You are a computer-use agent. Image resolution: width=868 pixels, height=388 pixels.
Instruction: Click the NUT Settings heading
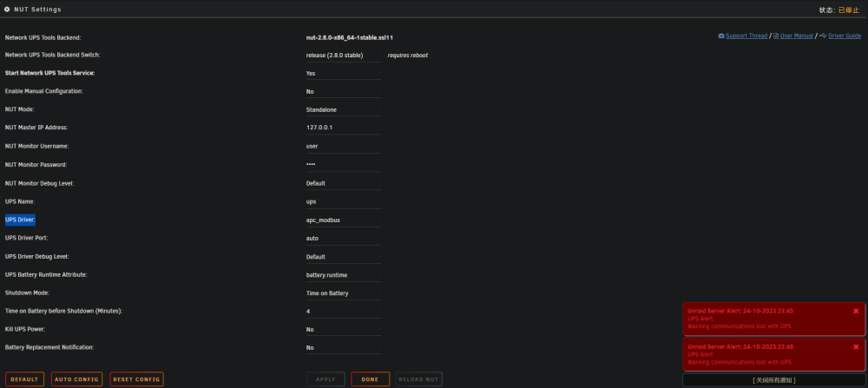pos(37,10)
